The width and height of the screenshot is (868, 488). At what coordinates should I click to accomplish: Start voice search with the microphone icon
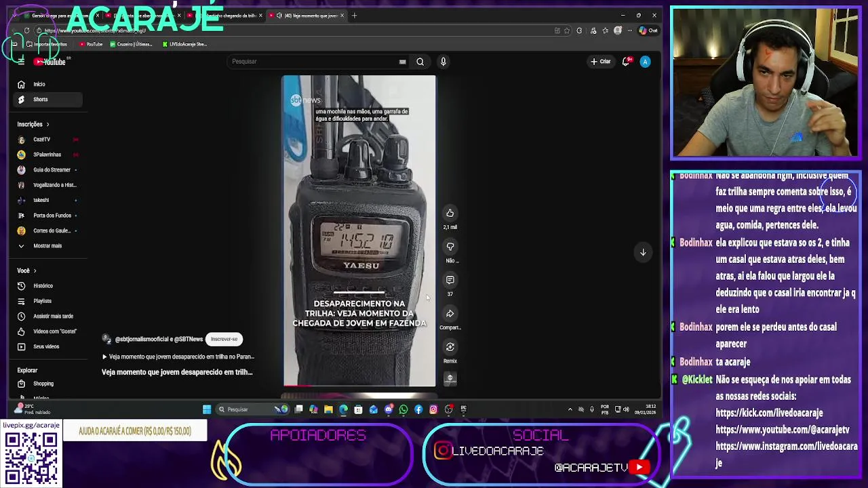[x=443, y=62]
